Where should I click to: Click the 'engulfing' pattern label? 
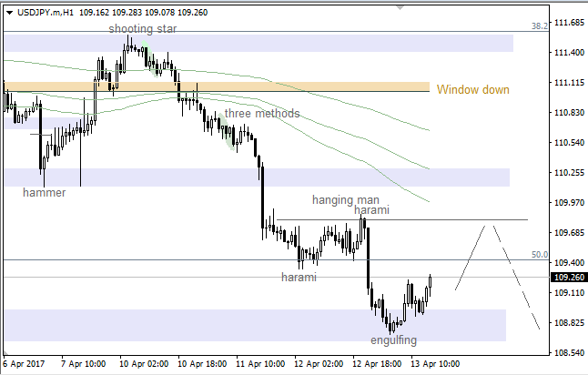pos(393,340)
